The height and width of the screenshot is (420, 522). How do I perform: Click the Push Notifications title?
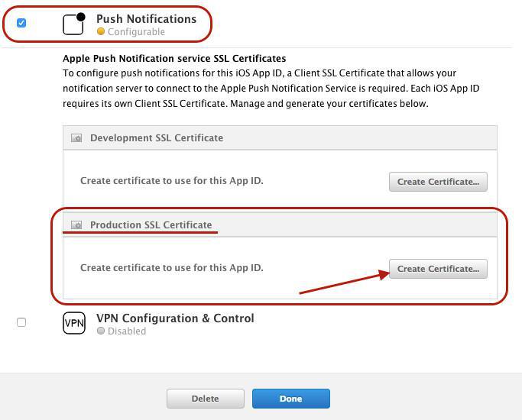(x=146, y=18)
